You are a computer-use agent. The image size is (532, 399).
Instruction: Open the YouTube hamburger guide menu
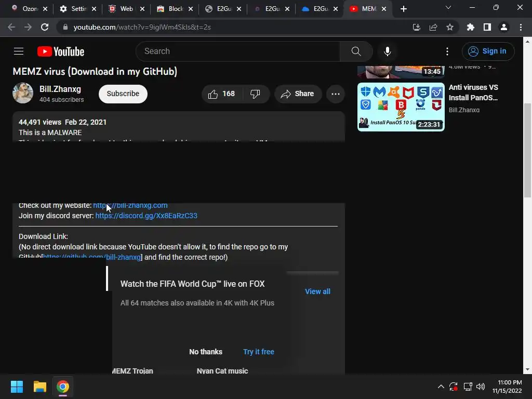19,51
